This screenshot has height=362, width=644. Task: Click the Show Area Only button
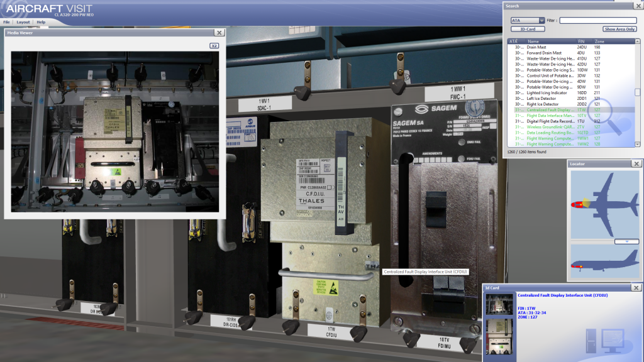[x=619, y=29]
